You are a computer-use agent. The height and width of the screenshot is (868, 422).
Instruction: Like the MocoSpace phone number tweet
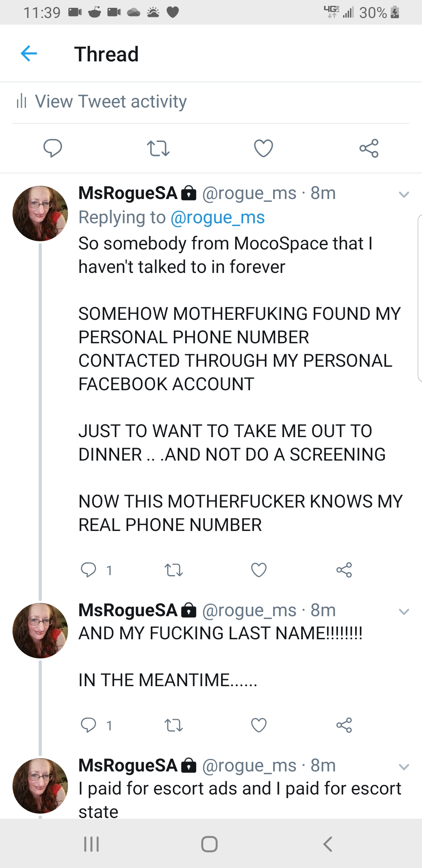tap(259, 570)
